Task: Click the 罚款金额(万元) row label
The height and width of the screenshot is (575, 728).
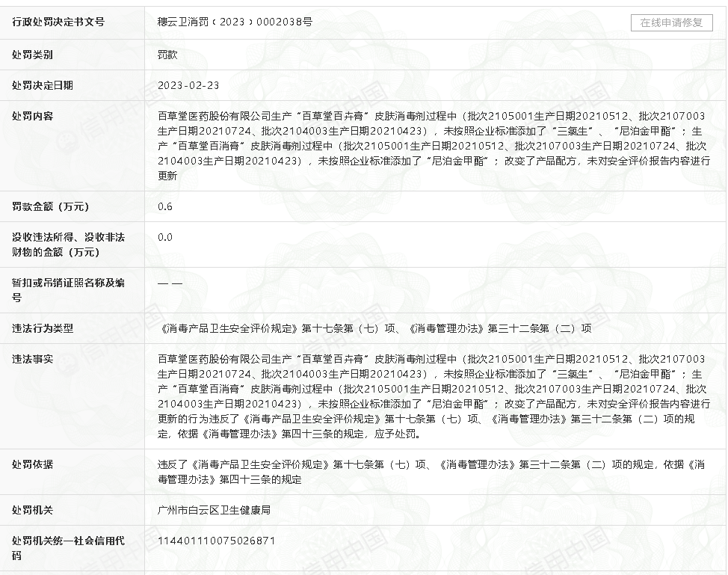Action: [x=50, y=206]
